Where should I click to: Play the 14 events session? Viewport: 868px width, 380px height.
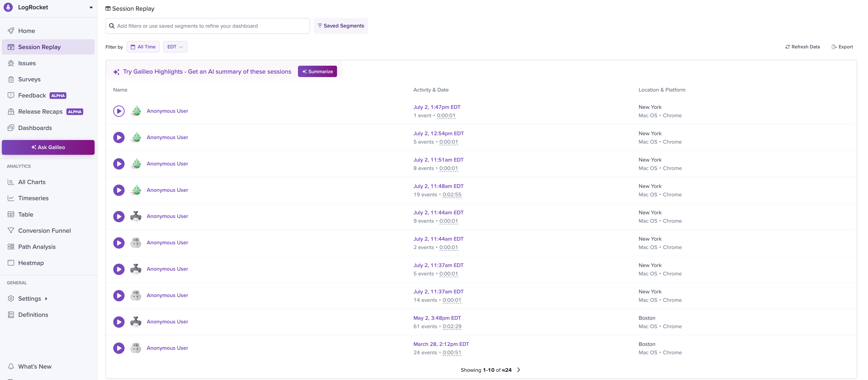pos(119,295)
